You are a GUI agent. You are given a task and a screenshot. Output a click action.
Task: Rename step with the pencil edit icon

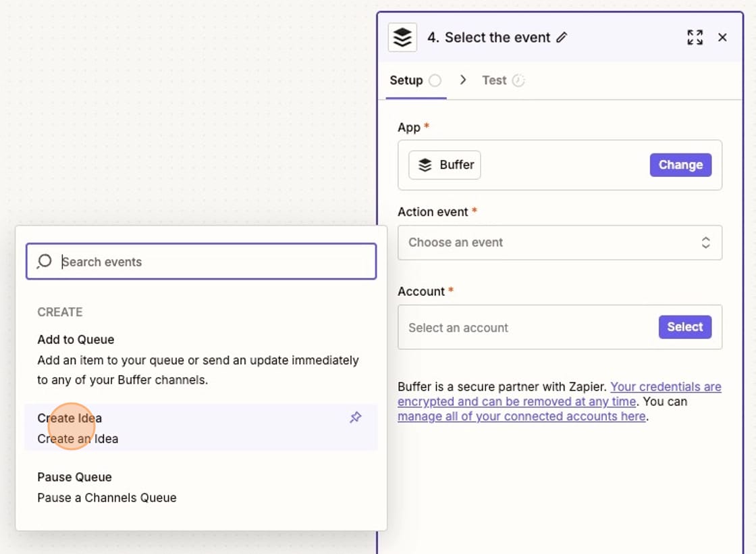[x=562, y=38]
